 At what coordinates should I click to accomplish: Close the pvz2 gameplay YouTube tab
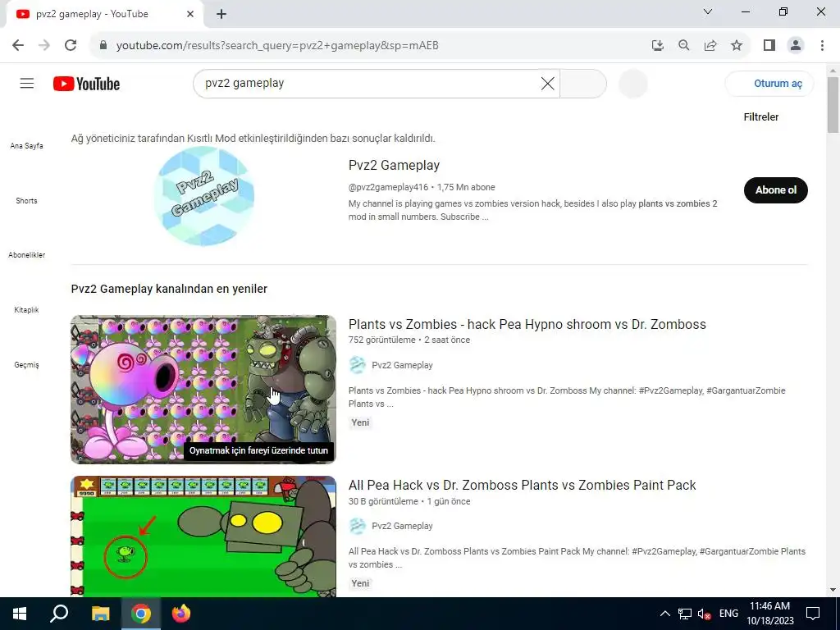tap(190, 14)
